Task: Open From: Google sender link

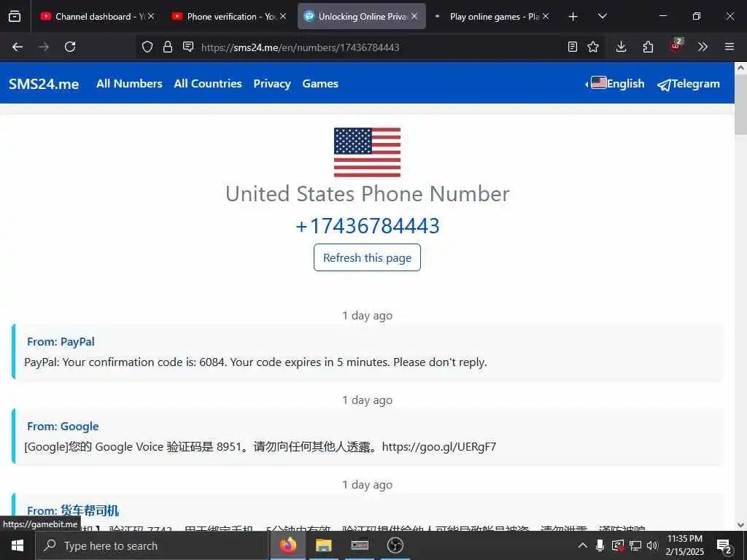Action: click(x=63, y=426)
